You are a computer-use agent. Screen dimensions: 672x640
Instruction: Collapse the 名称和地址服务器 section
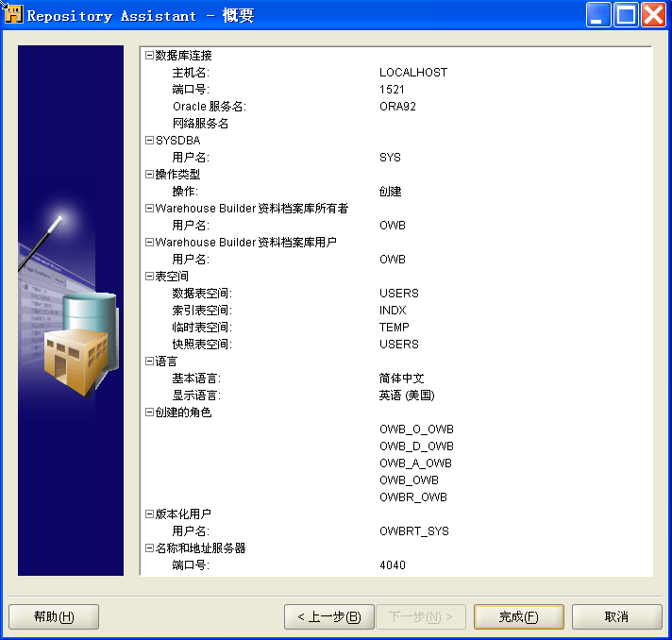149,548
